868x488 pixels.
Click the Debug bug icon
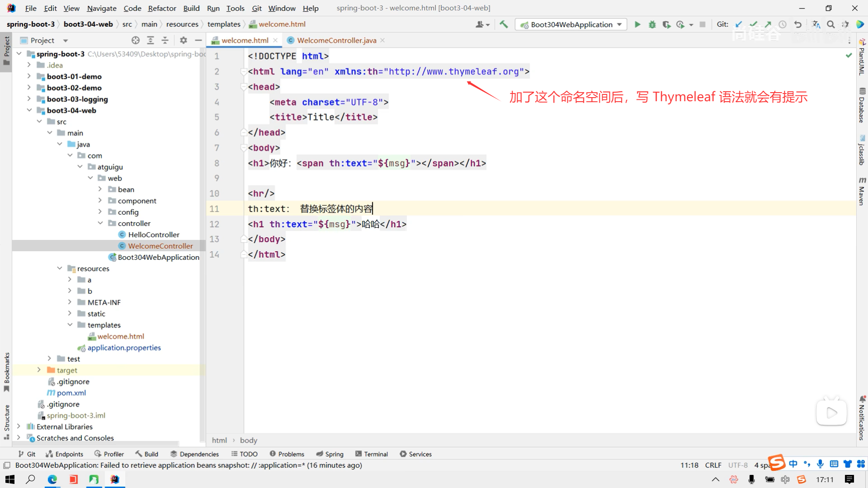652,24
